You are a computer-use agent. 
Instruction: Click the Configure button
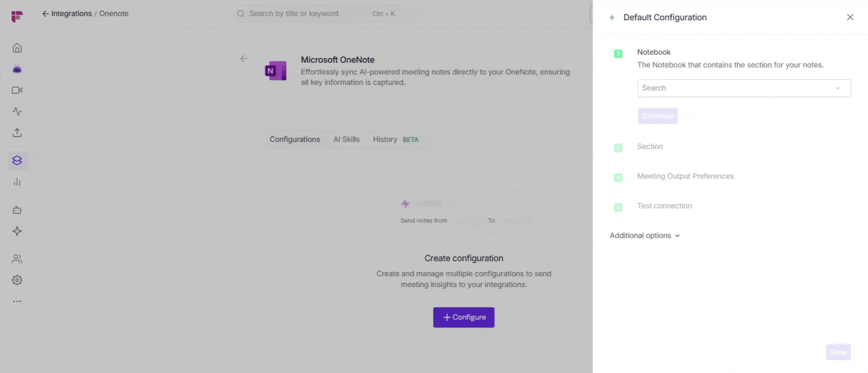464,317
